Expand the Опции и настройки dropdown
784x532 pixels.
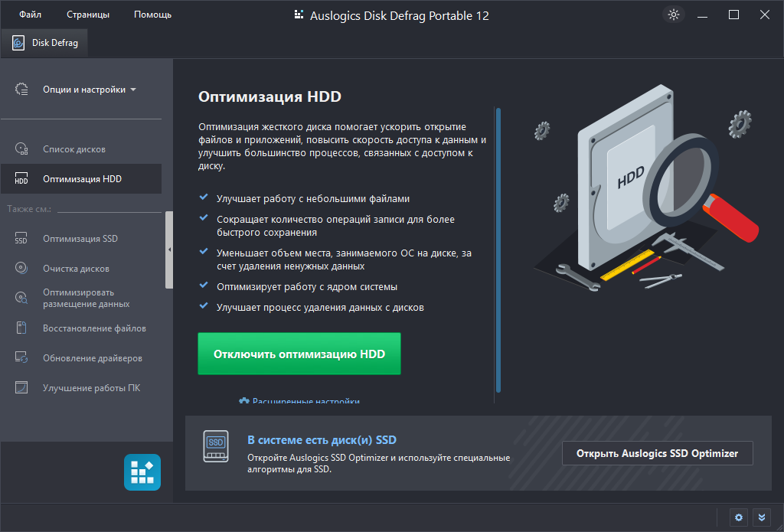[x=90, y=90]
